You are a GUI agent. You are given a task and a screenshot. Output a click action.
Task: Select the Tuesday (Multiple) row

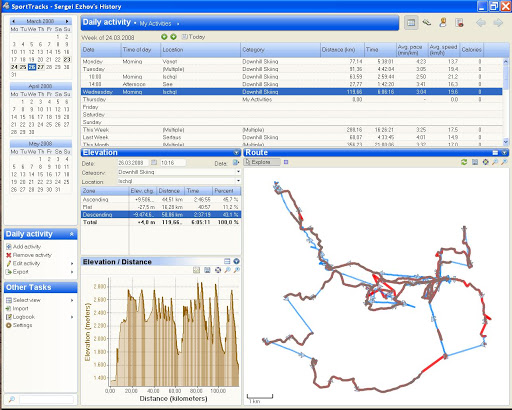(292, 69)
